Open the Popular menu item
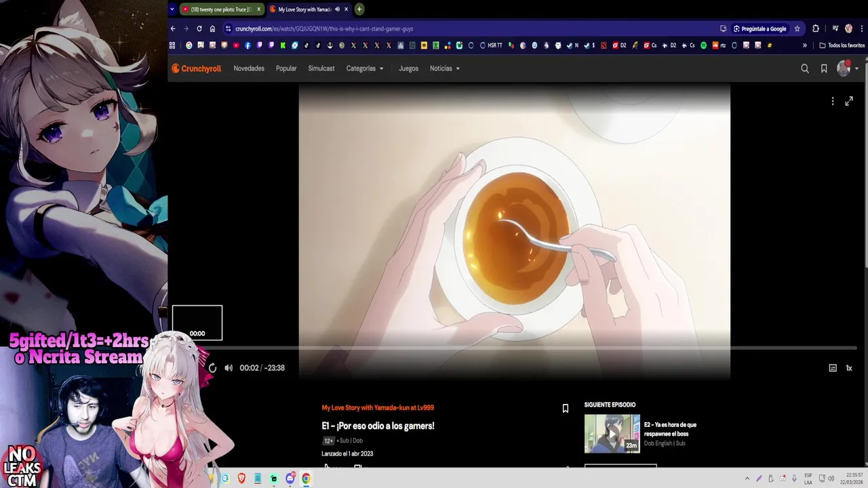 coord(286,68)
